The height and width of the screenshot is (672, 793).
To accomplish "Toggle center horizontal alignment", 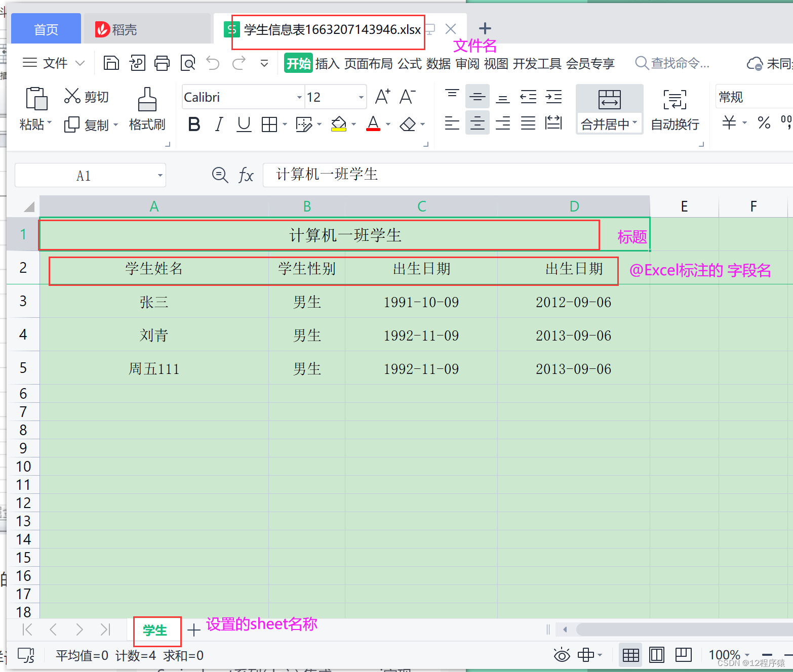I will click(x=477, y=122).
